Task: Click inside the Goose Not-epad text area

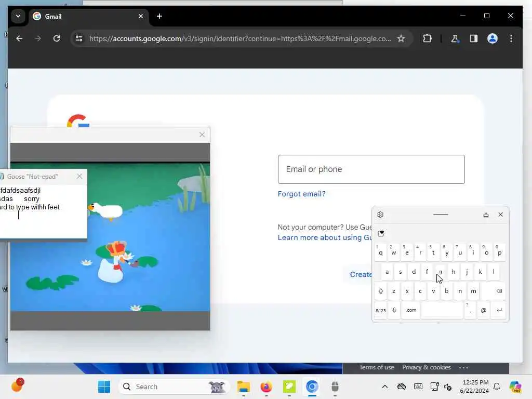Action: [x=44, y=211]
